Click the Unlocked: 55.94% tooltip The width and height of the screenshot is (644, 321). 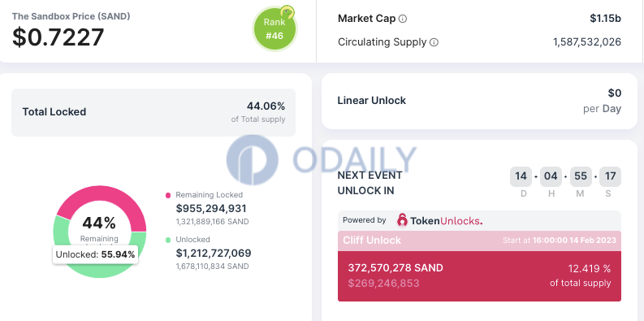pos(95,255)
